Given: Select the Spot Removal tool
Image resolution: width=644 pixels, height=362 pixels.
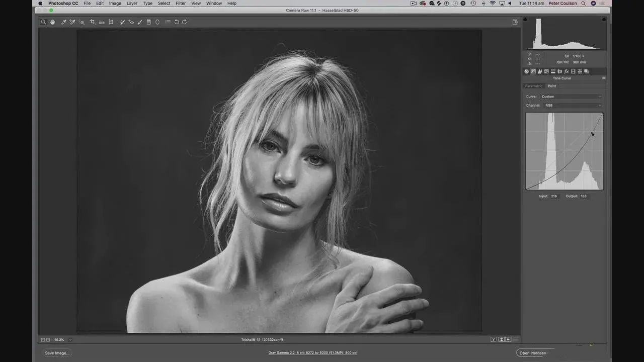Looking at the screenshot, I should [122, 22].
